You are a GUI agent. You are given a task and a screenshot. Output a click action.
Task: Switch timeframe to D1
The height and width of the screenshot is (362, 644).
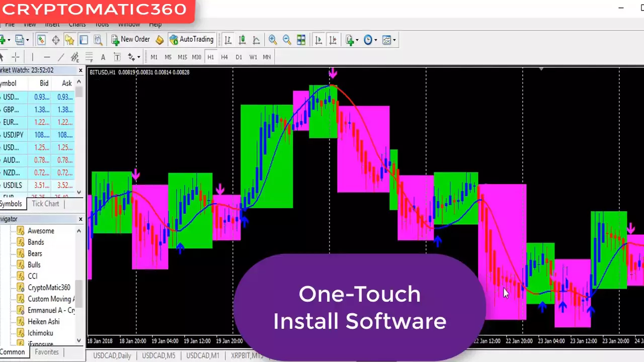(238, 57)
